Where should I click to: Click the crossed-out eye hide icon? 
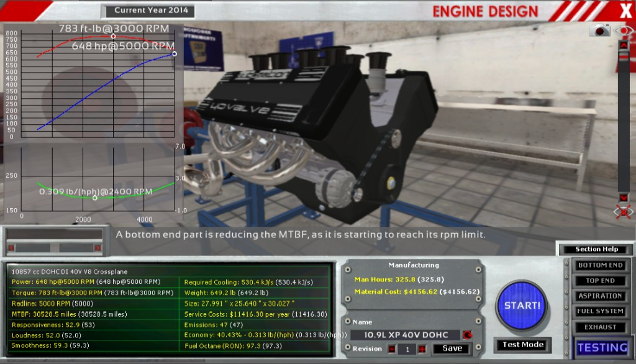coord(623,212)
